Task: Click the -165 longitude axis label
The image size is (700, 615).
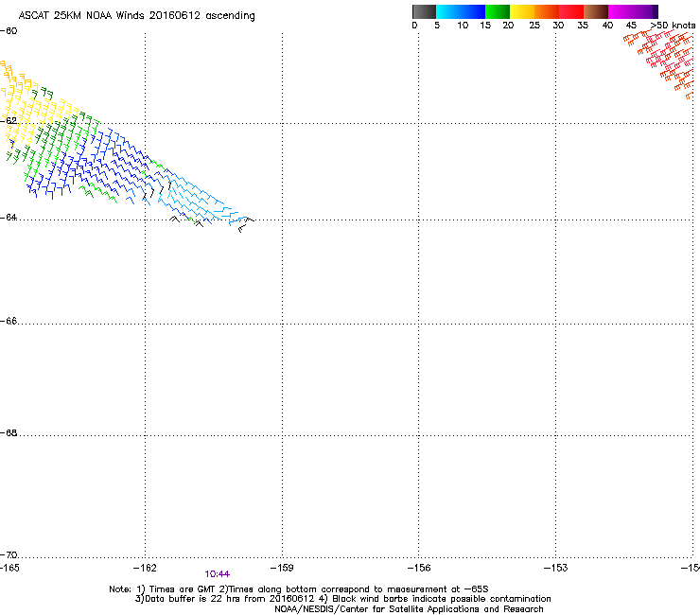Action: coord(9,568)
